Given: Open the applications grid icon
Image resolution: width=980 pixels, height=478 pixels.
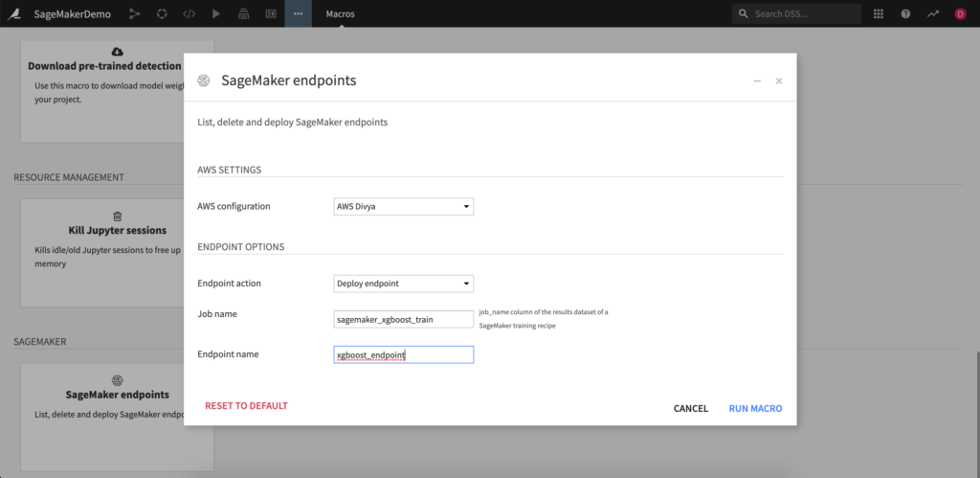Looking at the screenshot, I should (879, 13).
